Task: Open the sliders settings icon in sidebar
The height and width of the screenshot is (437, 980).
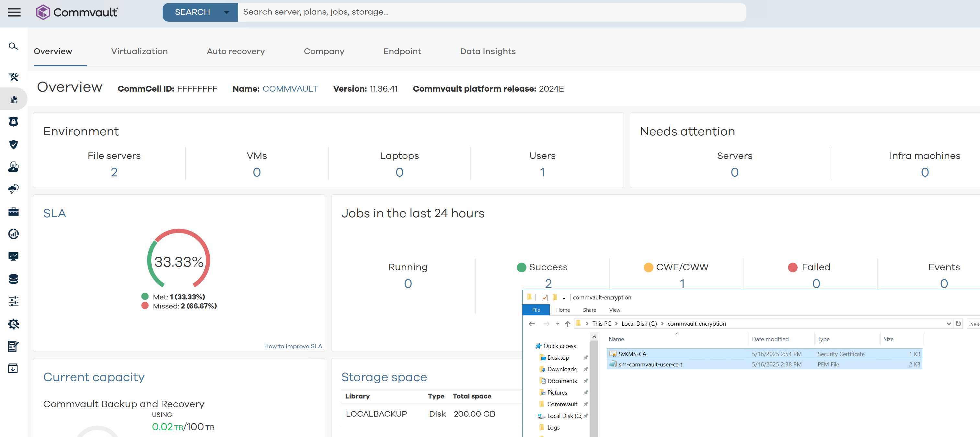Action: pos(13,301)
